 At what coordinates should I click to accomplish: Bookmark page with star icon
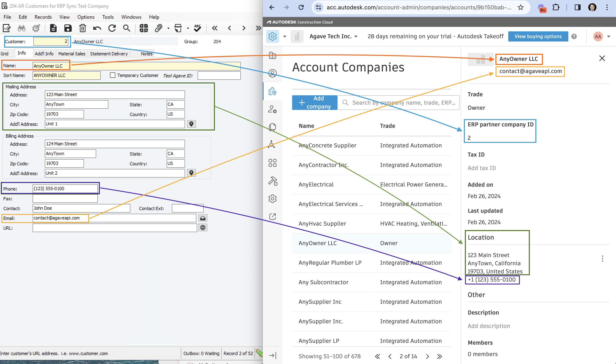tap(520, 7)
